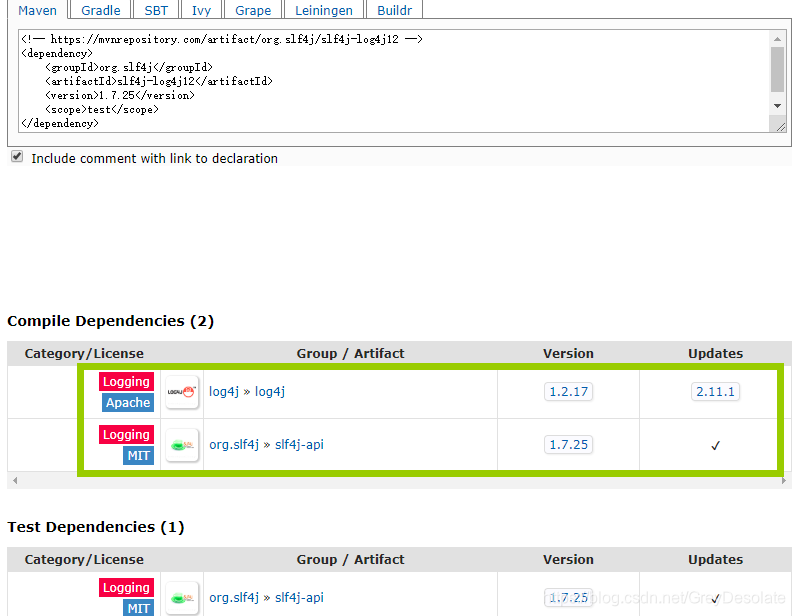The image size is (795, 616).
Task: Open version 1.7.25 link in Test Dependencies
Action: 568,598
